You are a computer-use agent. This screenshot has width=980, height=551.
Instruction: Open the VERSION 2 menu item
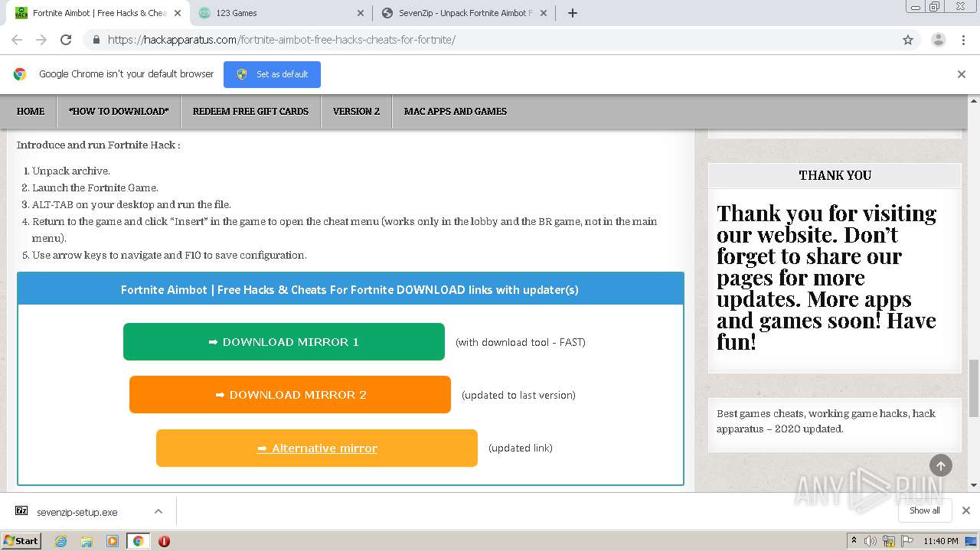point(356,111)
